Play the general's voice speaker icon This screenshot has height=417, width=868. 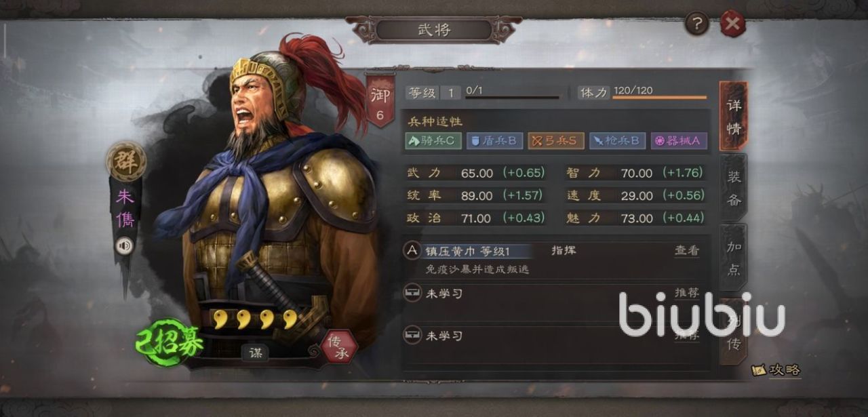pyautogui.click(x=124, y=245)
